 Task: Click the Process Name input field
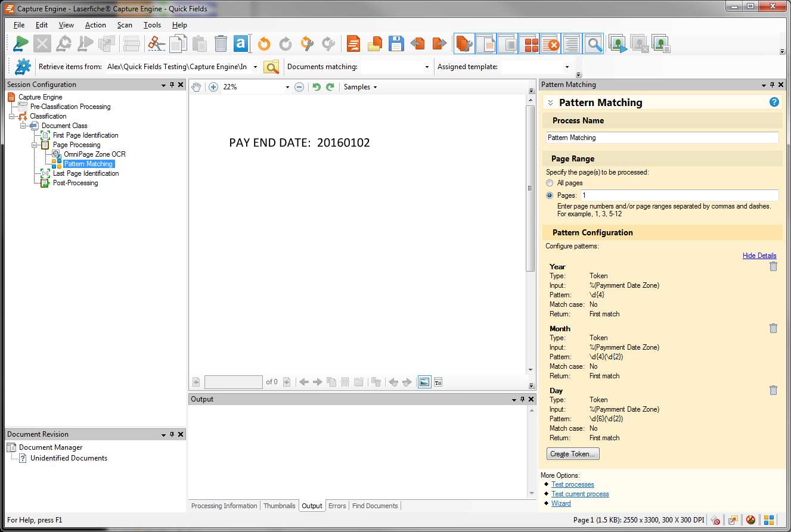point(662,138)
